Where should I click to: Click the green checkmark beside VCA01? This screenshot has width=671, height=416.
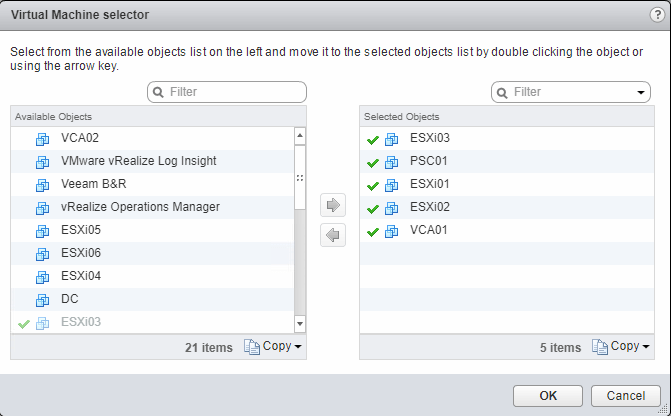click(372, 232)
